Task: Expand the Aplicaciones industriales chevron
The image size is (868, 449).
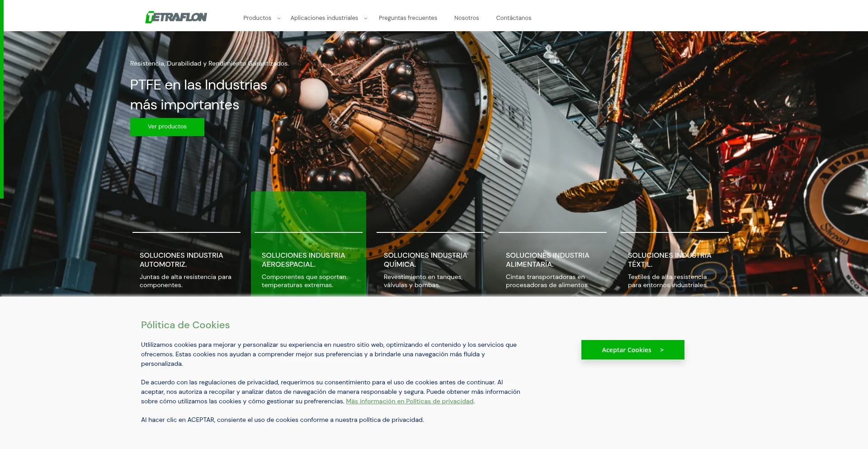Action: pyautogui.click(x=366, y=19)
